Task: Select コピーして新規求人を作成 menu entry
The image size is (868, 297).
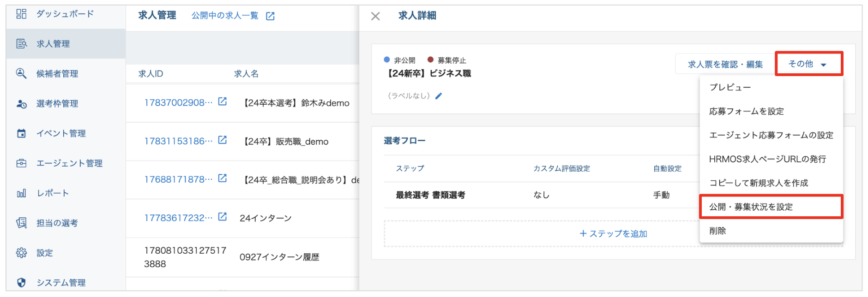Action: coord(759,183)
